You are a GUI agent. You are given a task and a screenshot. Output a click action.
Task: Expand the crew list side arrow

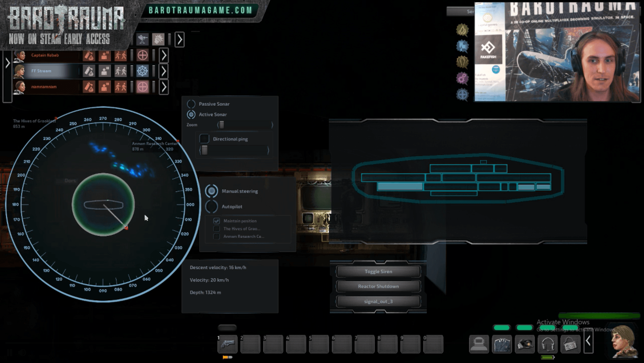[x=7, y=63]
